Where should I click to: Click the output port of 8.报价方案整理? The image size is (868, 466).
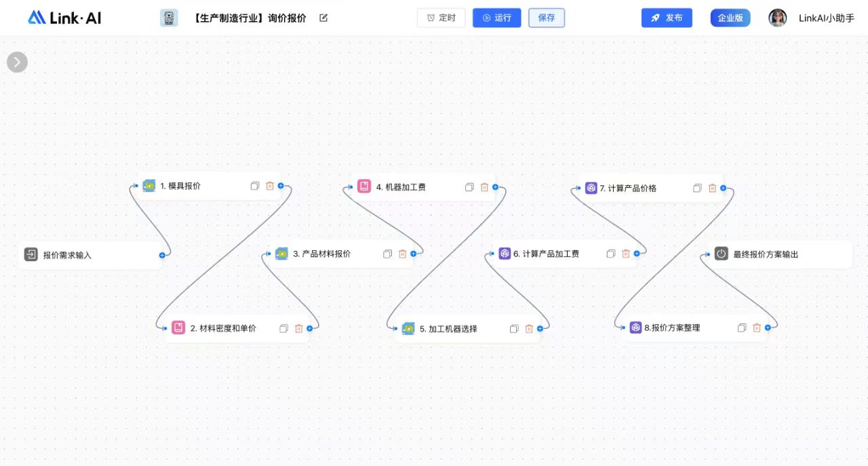click(768, 328)
